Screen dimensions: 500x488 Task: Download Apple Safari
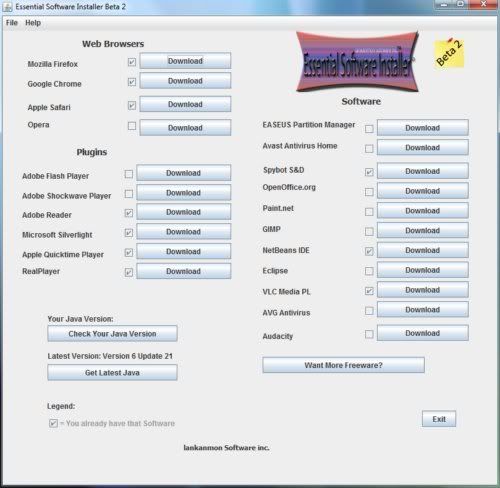pyautogui.click(x=185, y=104)
